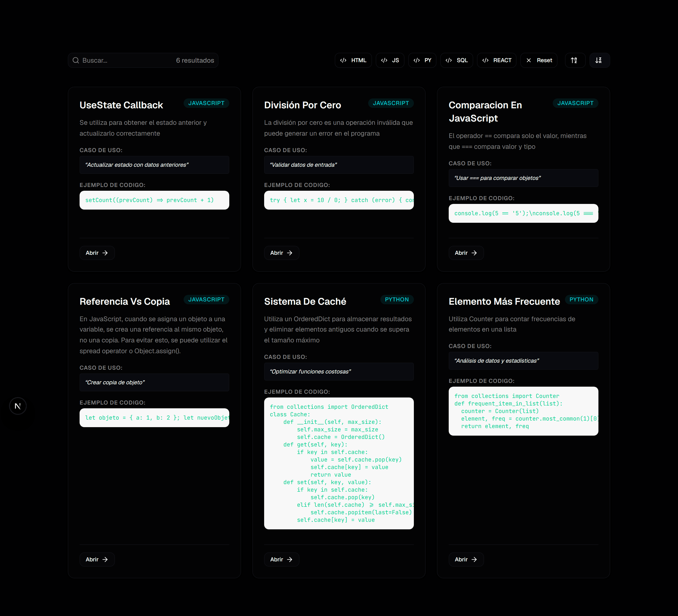Viewport: 678px width, 616px height.
Task: Click the Referencia Vs Copia title
Action: [125, 301]
